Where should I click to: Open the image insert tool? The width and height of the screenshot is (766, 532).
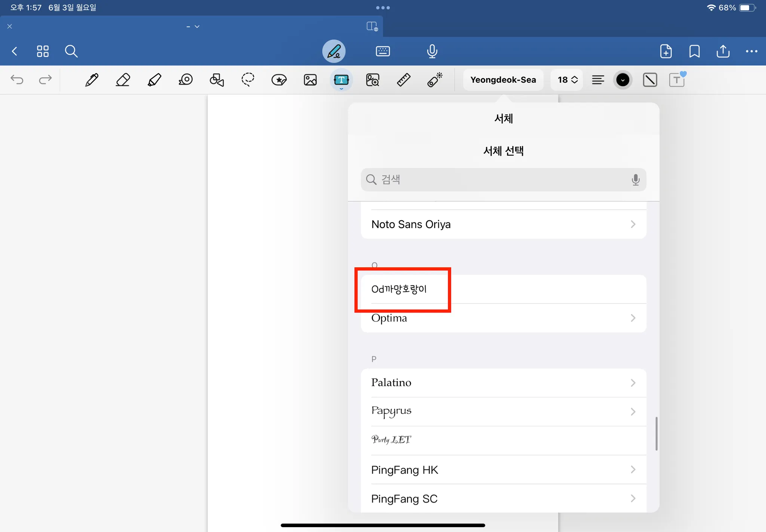pyautogui.click(x=310, y=80)
